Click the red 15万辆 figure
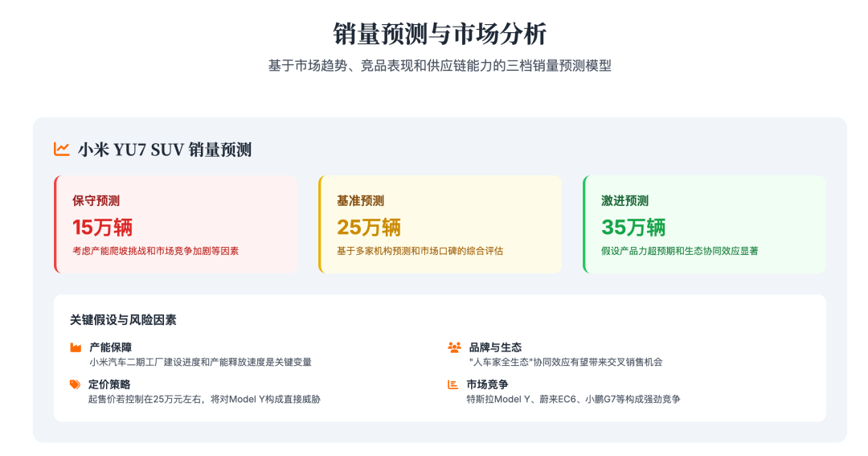 [102, 227]
